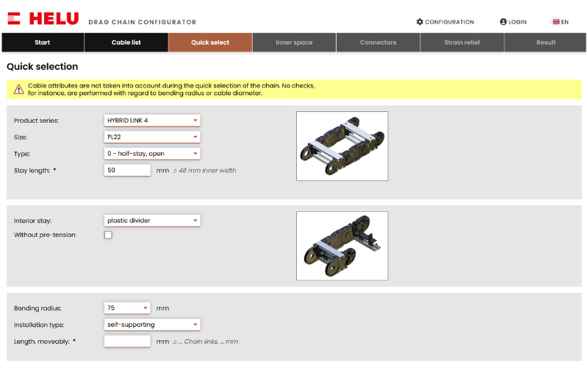Image resolution: width=588 pixels, height=368 pixels.
Task: Click the Stay length input field
Action: [x=127, y=170]
